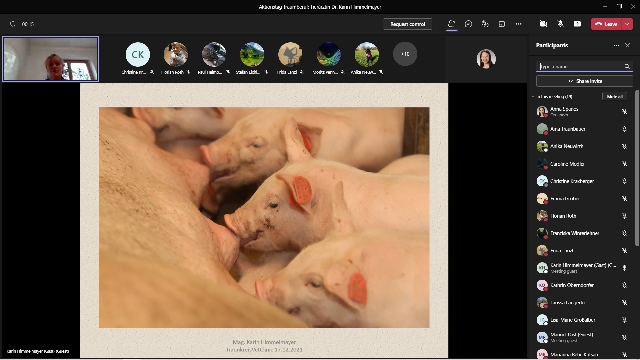Click the Mute all button
The width and height of the screenshot is (640, 360).
(614, 97)
